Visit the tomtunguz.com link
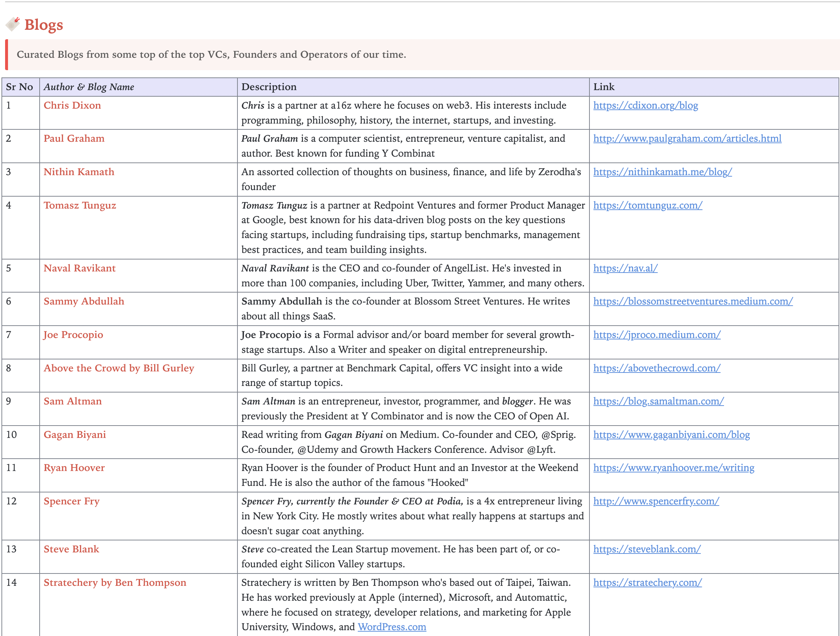The width and height of the screenshot is (840, 636). (648, 205)
